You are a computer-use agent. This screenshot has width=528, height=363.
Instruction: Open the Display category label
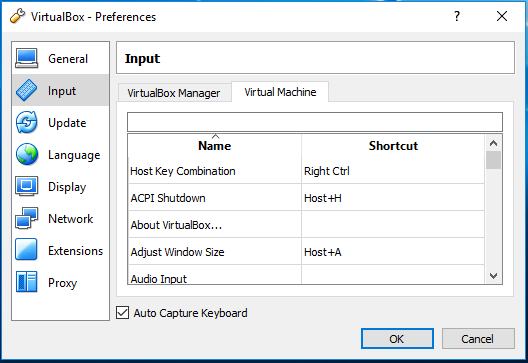coord(67,187)
